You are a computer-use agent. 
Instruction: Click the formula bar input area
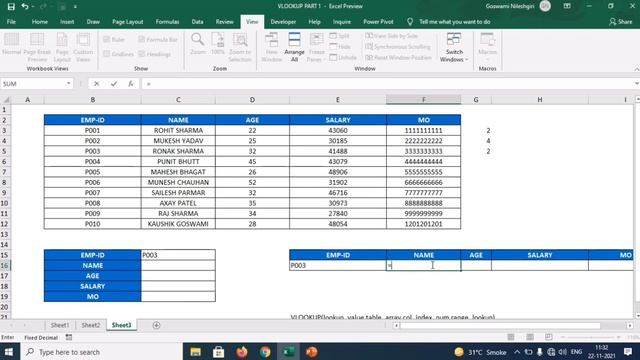click(388, 84)
